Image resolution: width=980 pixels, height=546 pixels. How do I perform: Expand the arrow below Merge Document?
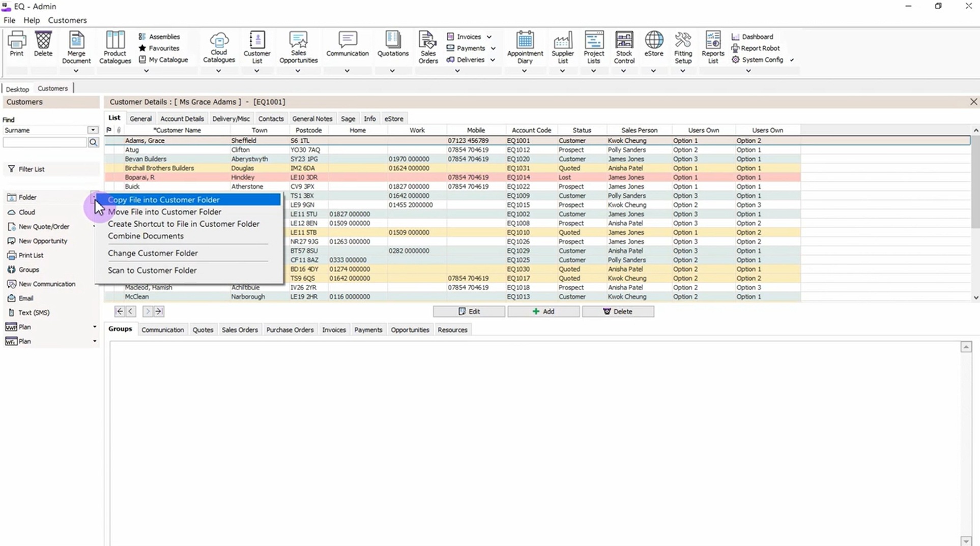[76, 71]
